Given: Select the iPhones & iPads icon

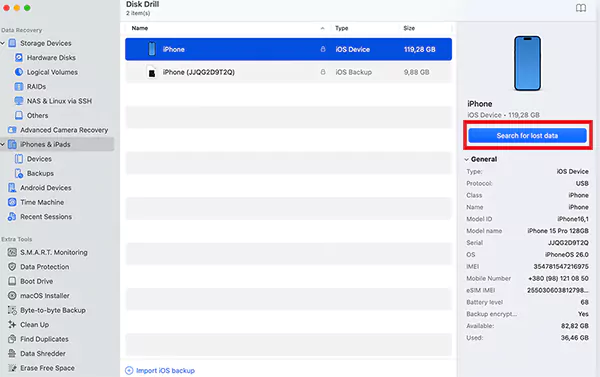Looking at the screenshot, I should click(12, 144).
